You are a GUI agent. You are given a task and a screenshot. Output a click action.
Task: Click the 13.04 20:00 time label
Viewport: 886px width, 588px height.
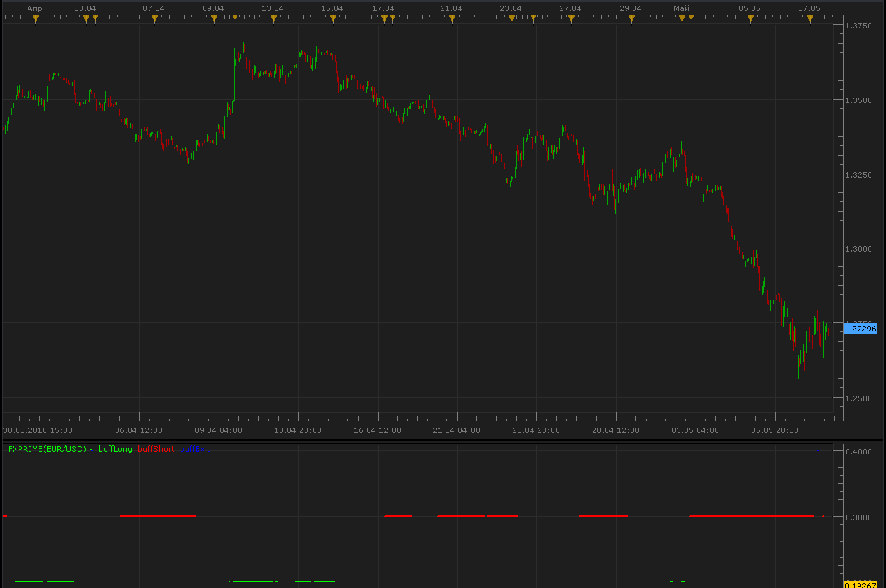[298, 430]
